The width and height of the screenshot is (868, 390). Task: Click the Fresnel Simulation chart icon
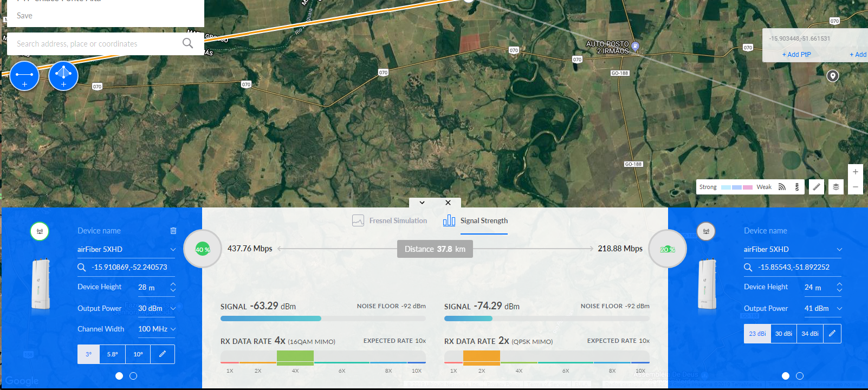click(x=358, y=220)
